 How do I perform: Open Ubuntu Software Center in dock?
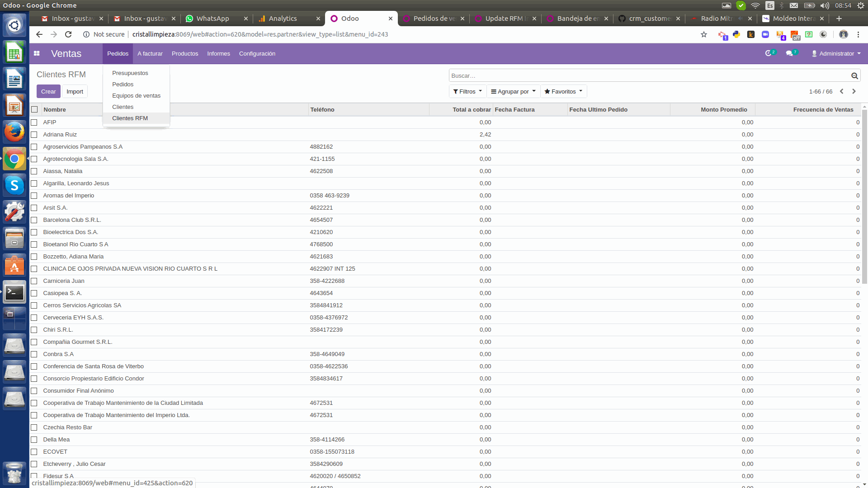click(x=14, y=266)
